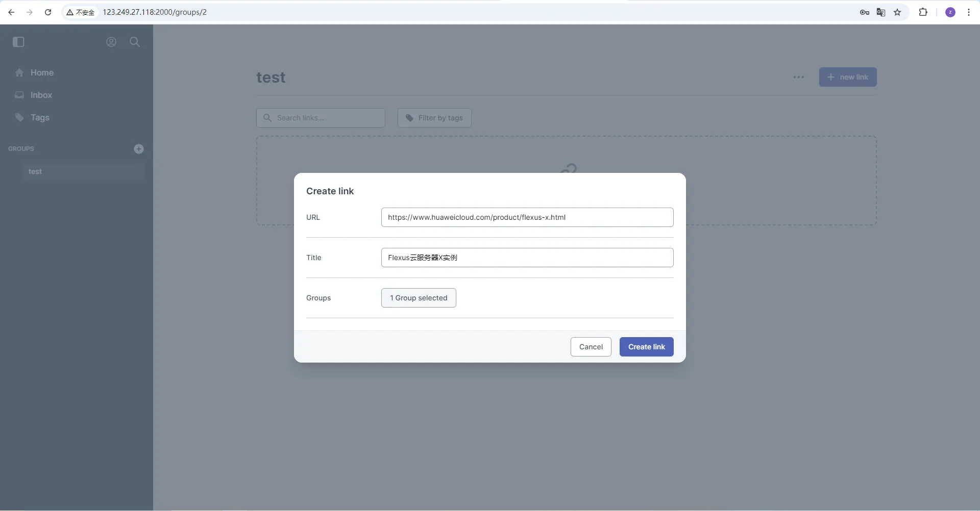Toggle the sidebar panel icon
The image size is (980, 511).
[18, 42]
